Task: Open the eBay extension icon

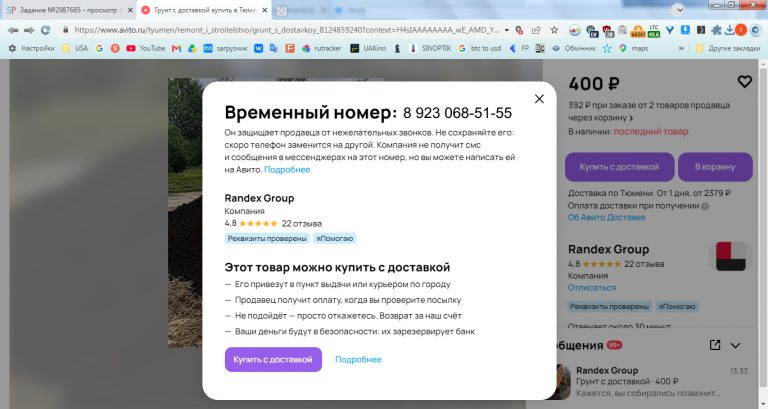Action: [x=575, y=31]
